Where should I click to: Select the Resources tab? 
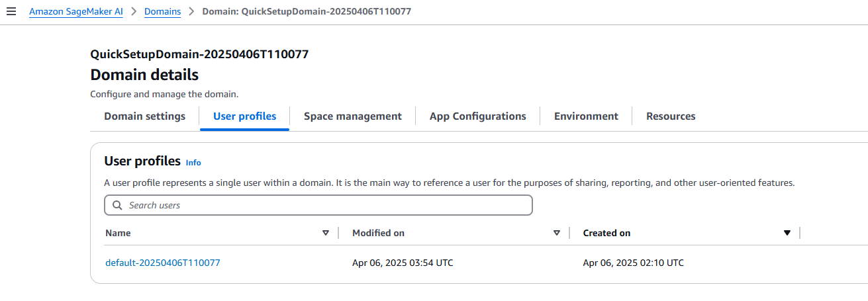click(671, 116)
